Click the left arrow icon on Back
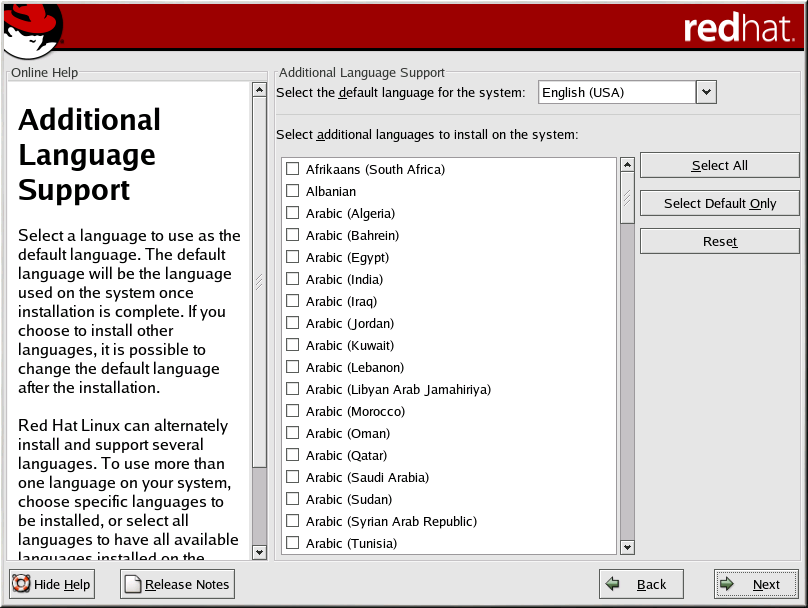The height and width of the screenshot is (608, 808). pyautogui.click(x=613, y=584)
